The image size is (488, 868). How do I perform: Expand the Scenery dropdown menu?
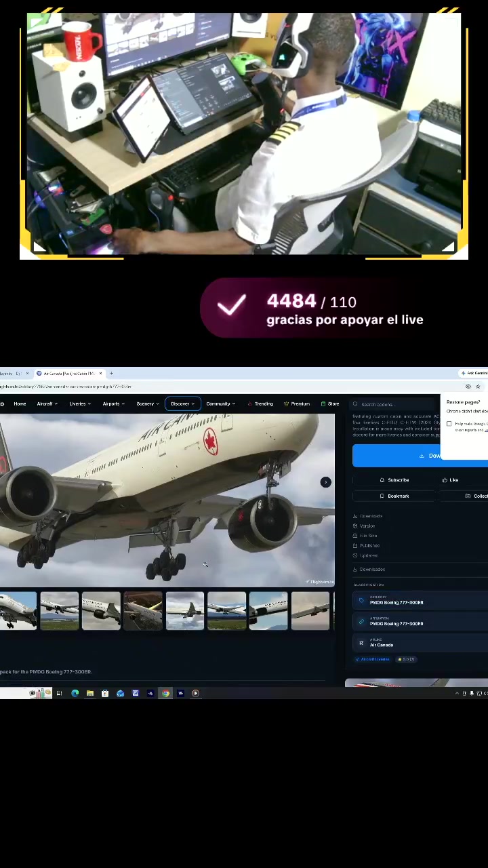(147, 404)
